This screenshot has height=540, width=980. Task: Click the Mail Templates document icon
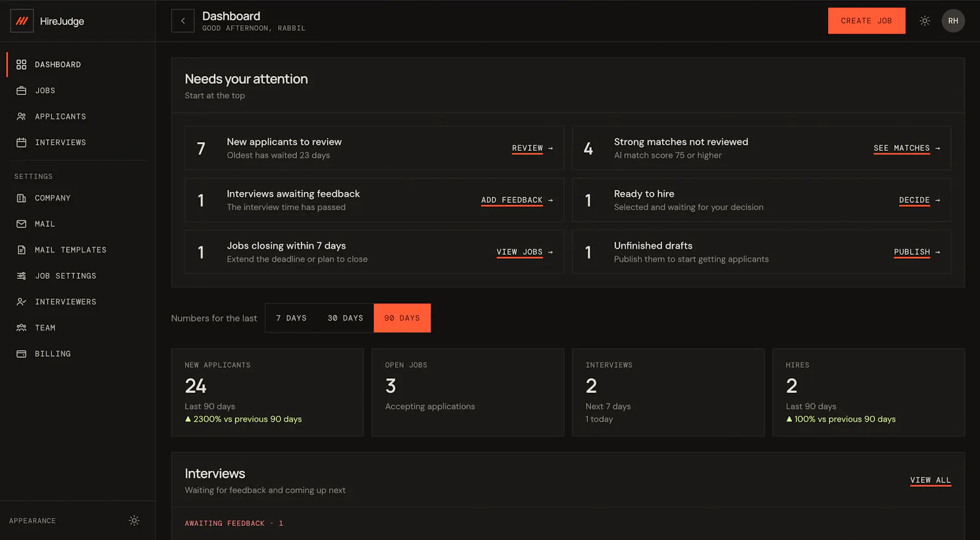click(x=21, y=250)
